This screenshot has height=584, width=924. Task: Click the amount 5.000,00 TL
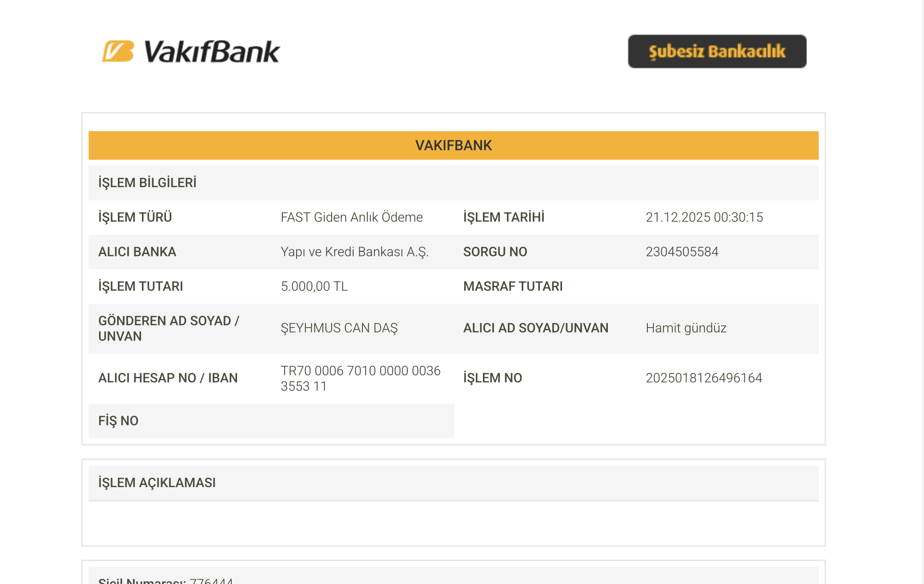tap(314, 287)
